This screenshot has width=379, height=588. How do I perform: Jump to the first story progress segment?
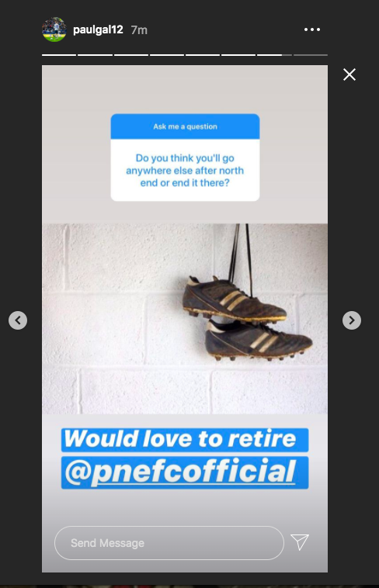click(59, 55)
